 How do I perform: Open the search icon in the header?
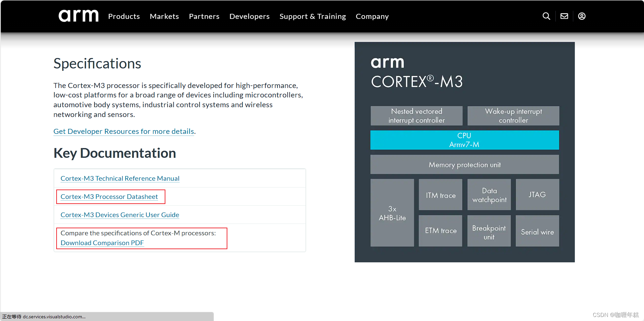[546, 16]
